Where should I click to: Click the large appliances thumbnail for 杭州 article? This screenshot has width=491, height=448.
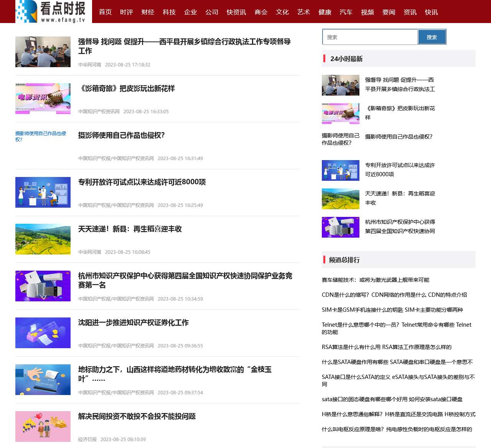(43, 286)
